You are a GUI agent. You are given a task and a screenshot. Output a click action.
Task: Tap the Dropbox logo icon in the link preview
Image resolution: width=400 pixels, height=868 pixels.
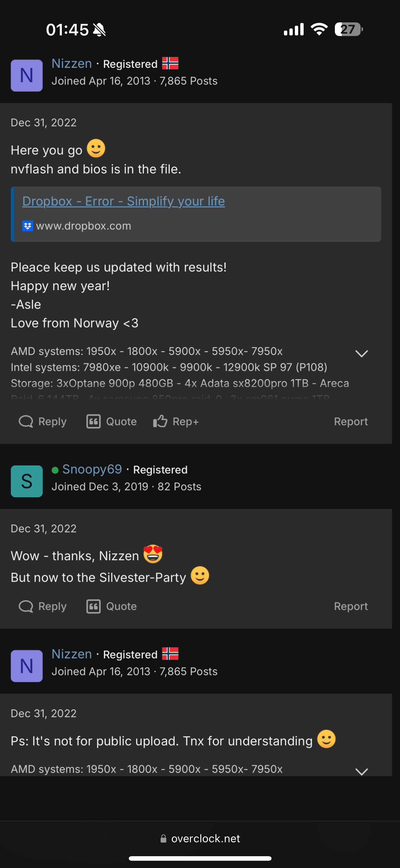click(27, 226)
